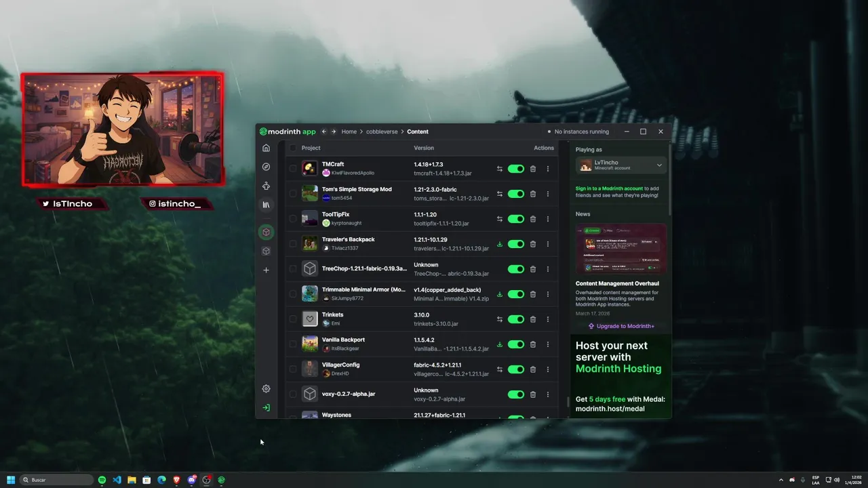
Task: Open Visual Studio Code from taskbar
Action: [x=117, y=480]
